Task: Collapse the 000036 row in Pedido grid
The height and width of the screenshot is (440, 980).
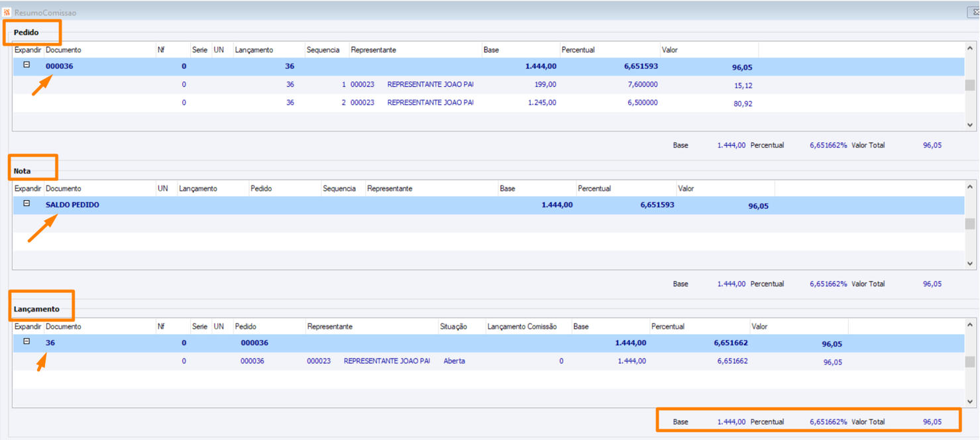Action: click(27, 65)
